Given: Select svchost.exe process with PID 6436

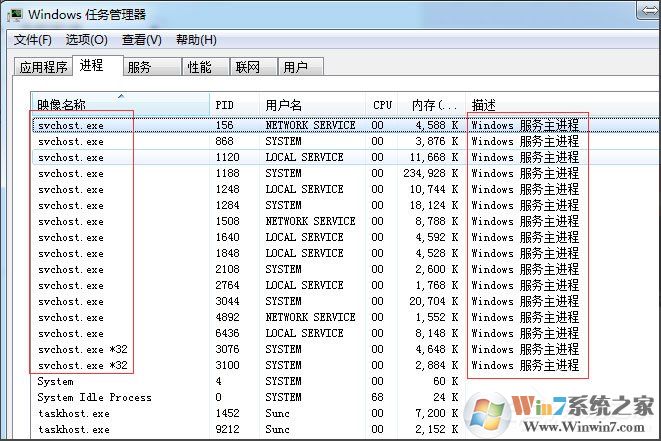Looking at the screenshot, I should (x=346, y=333).
